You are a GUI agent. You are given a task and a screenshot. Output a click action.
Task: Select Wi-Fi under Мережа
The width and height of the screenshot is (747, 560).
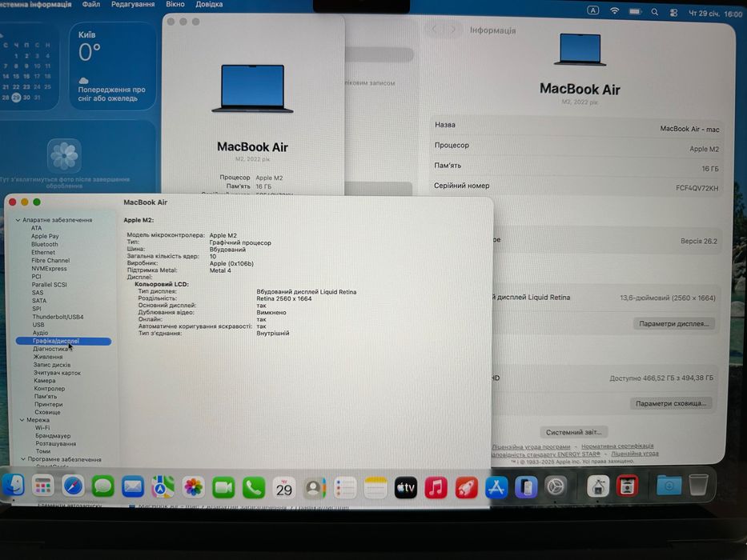tap(42, 428)
